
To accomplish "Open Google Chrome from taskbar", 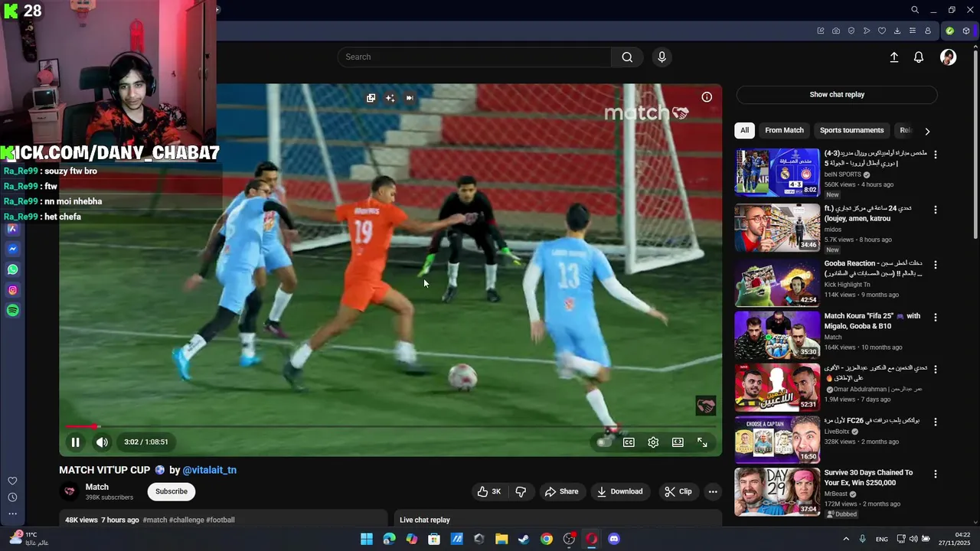I will pyautogui.click(x=546, y=539).
